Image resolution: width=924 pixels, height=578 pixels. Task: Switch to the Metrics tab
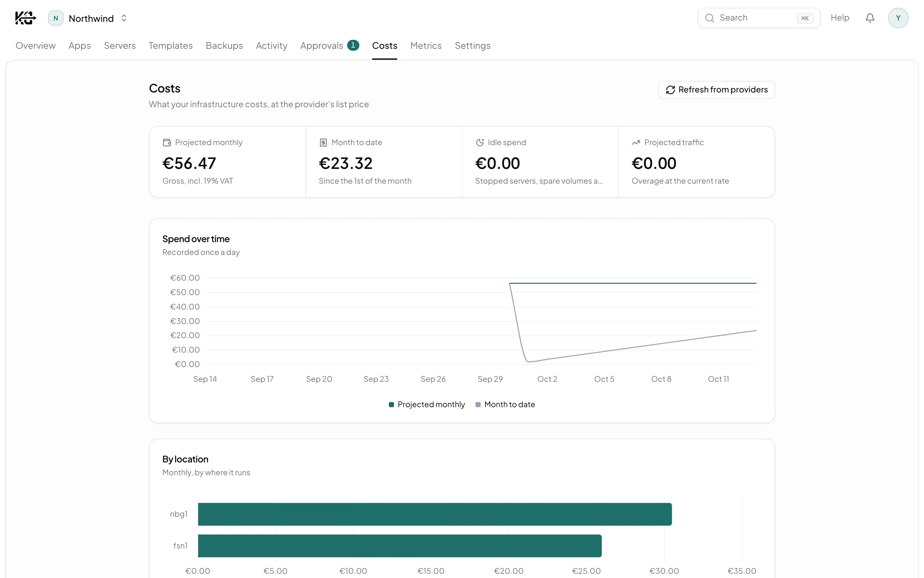pyautogui.click(x=426, y=46)
